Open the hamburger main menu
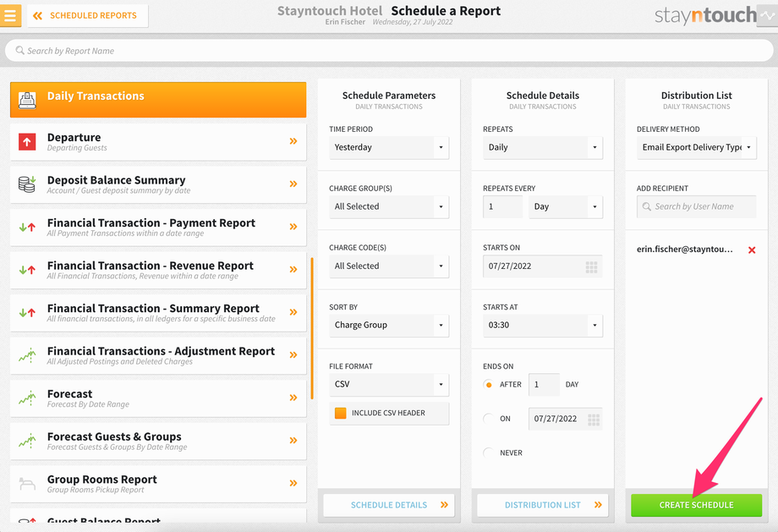This screenshot has height=532, width=778. 10,15
